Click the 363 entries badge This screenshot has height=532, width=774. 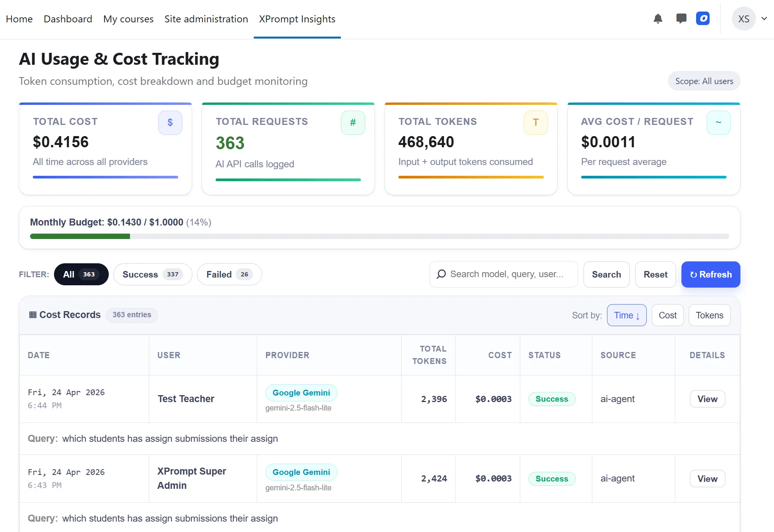point(132,315)
